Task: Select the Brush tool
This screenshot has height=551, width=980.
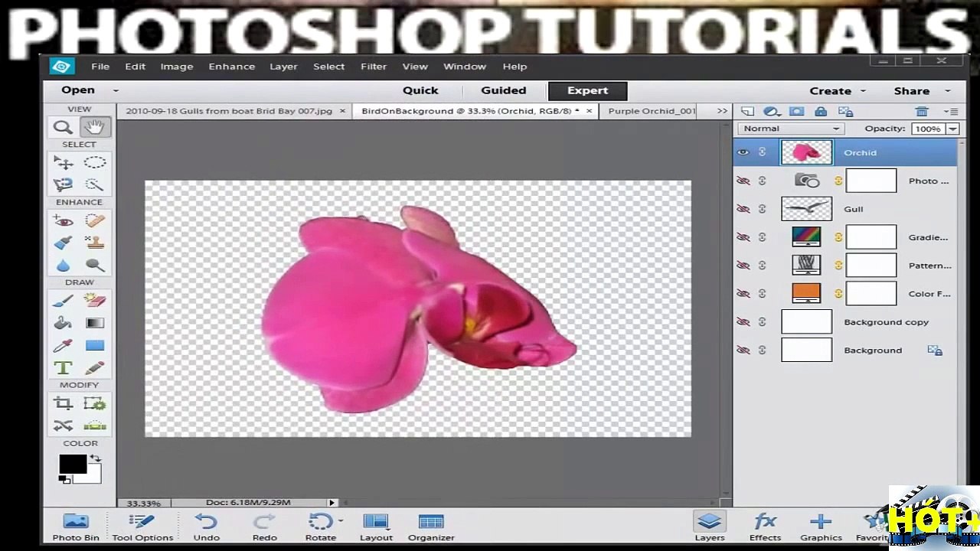Action: [x=63, y=301]
